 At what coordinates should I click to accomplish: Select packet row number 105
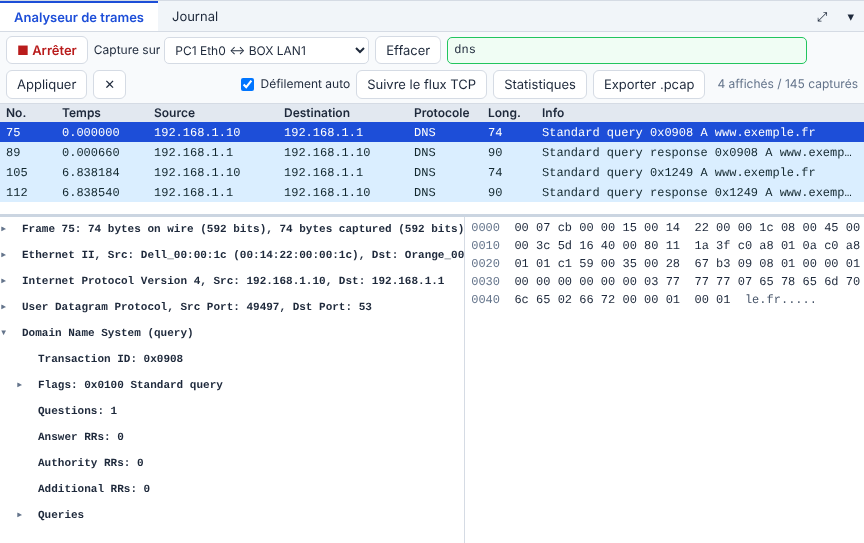point(432,172)
